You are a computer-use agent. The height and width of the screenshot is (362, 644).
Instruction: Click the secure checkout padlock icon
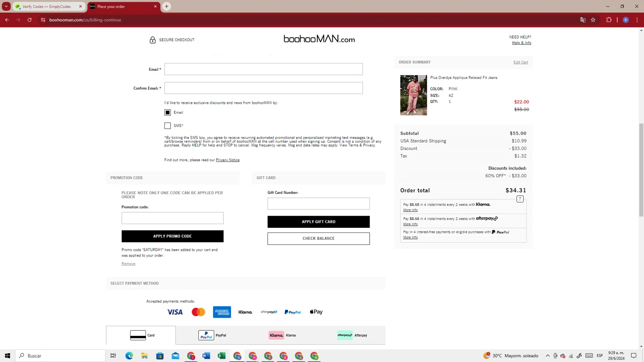(x=152, y=40)
